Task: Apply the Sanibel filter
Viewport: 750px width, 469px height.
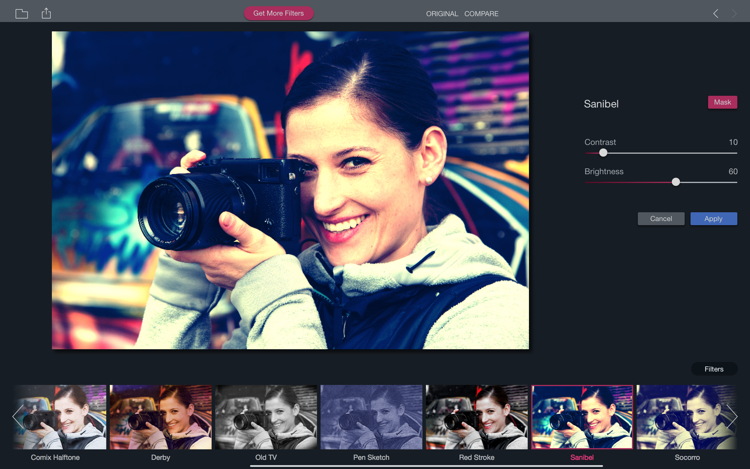Action: [x=713, y=218]
